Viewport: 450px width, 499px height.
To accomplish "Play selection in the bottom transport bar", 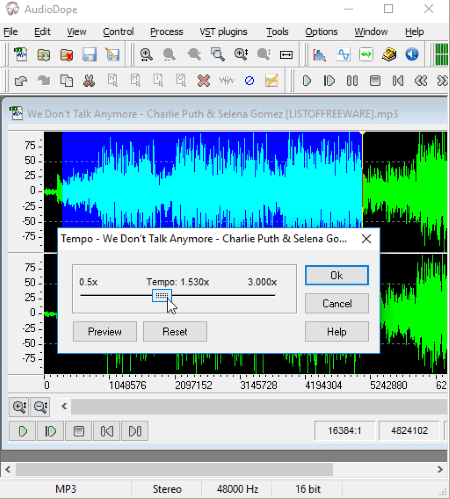I will [x=50, y=431].
